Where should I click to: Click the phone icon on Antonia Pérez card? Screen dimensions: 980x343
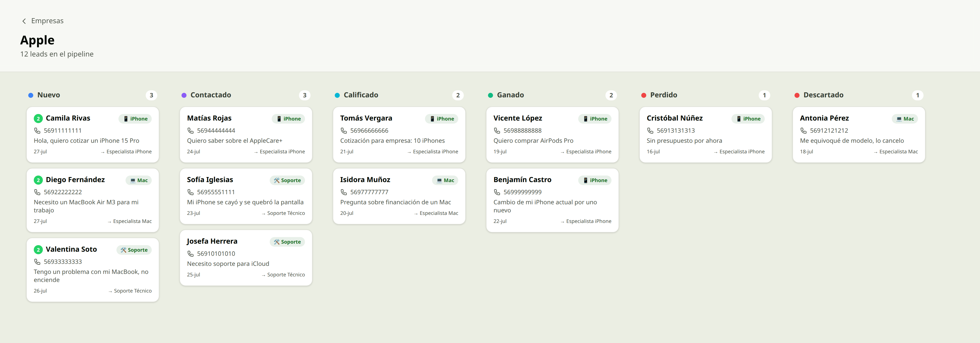click(x=804, y=131)
